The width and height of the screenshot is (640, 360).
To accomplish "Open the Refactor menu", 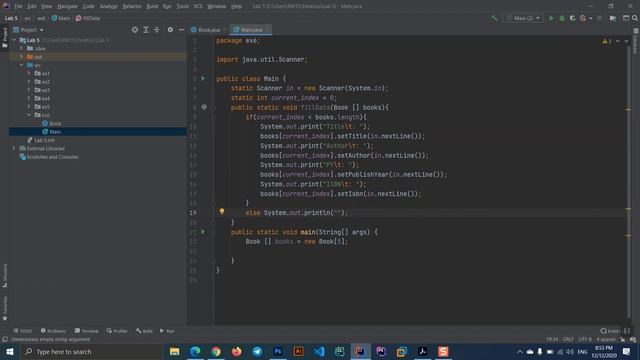I will tap(132, 6).
